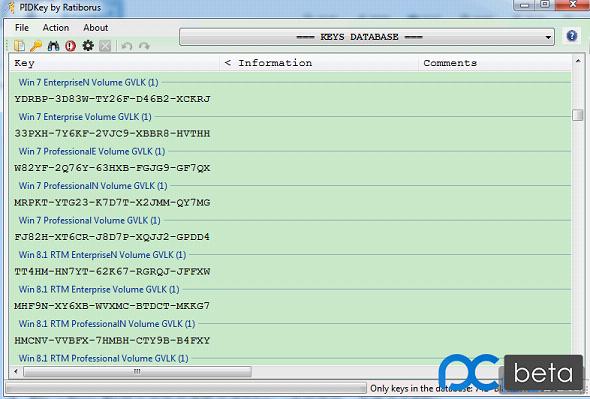Click the blue help question-mark icon

click(572, 36)
